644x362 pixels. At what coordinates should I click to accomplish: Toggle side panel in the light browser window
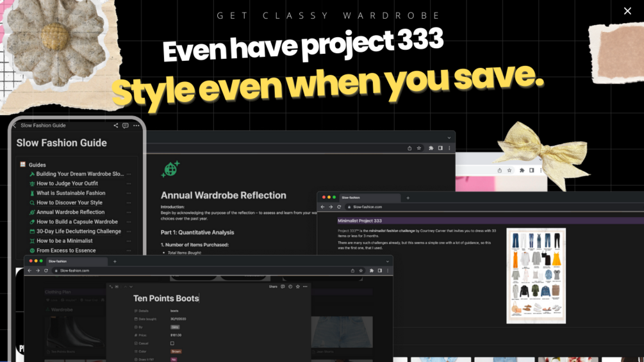point(531,170)
